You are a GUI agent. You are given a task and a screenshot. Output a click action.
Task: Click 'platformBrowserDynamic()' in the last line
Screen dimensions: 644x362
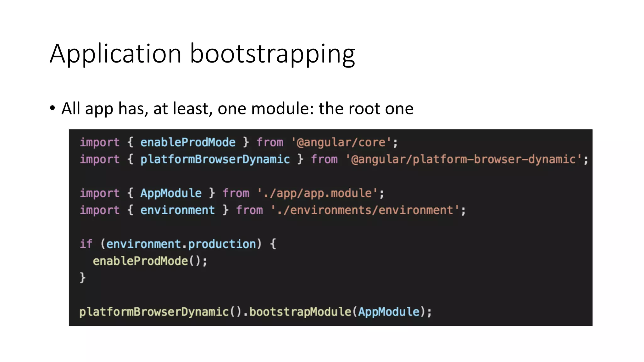coord(160,312)
